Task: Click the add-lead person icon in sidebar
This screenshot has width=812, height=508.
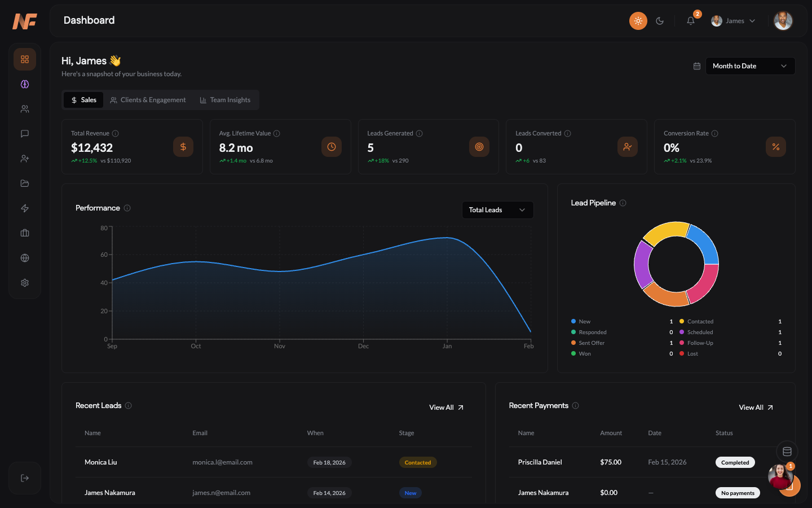Action: (x=24, y=158)
